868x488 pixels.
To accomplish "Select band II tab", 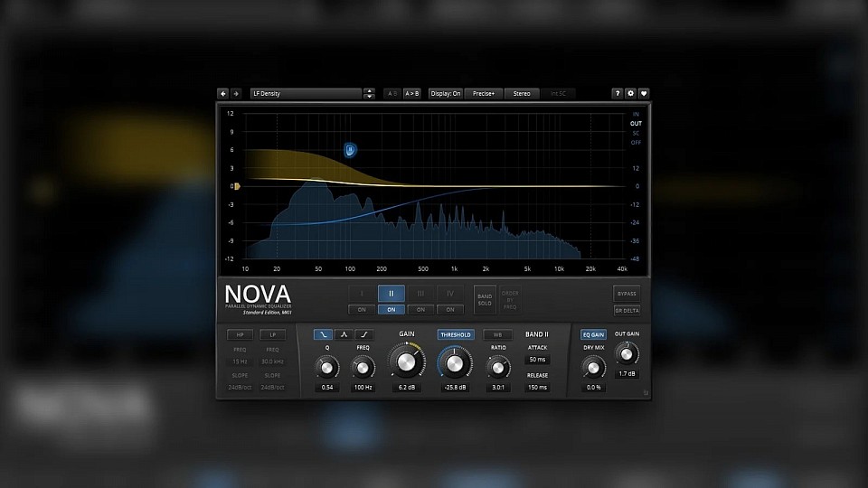I will pyautogui.click(x=392, y=294).
